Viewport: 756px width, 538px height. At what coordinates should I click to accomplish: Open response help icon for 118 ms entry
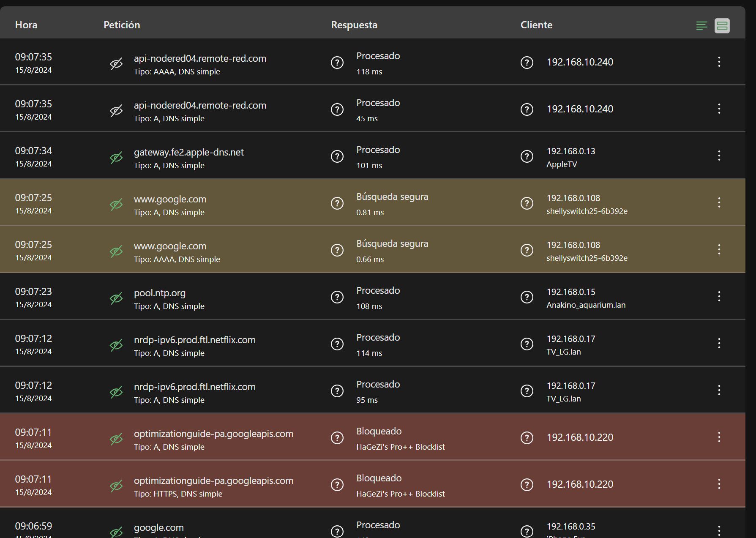click(x=337, y=63)
